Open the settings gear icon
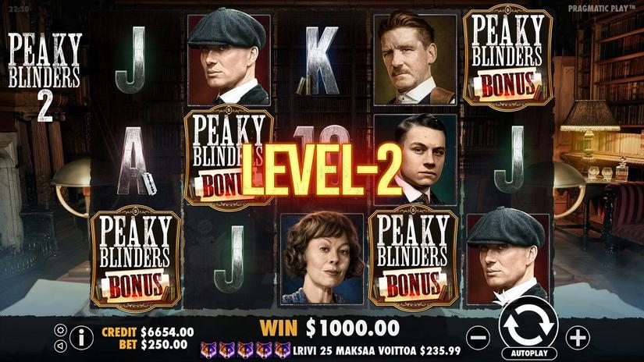 click(60, 330)
